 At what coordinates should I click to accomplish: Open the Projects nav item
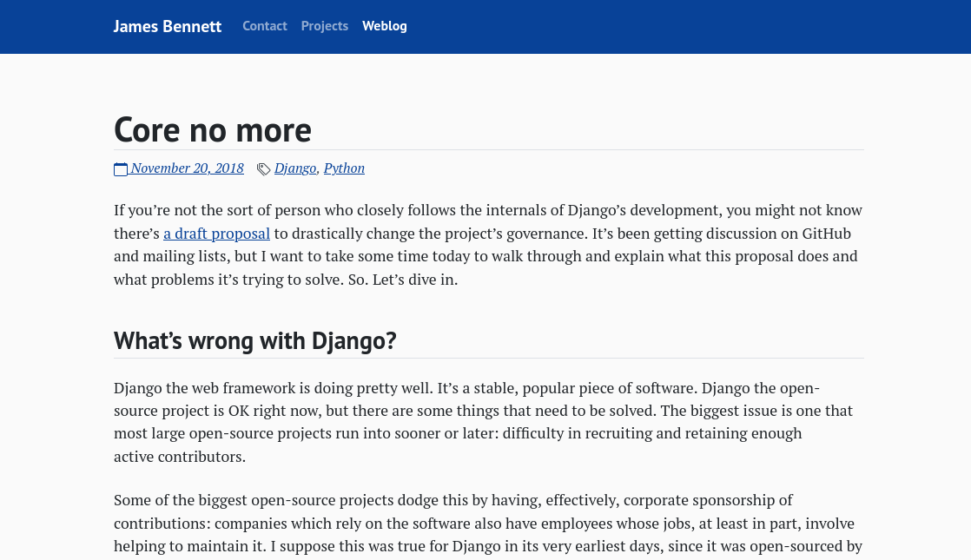tap(325, 26)
